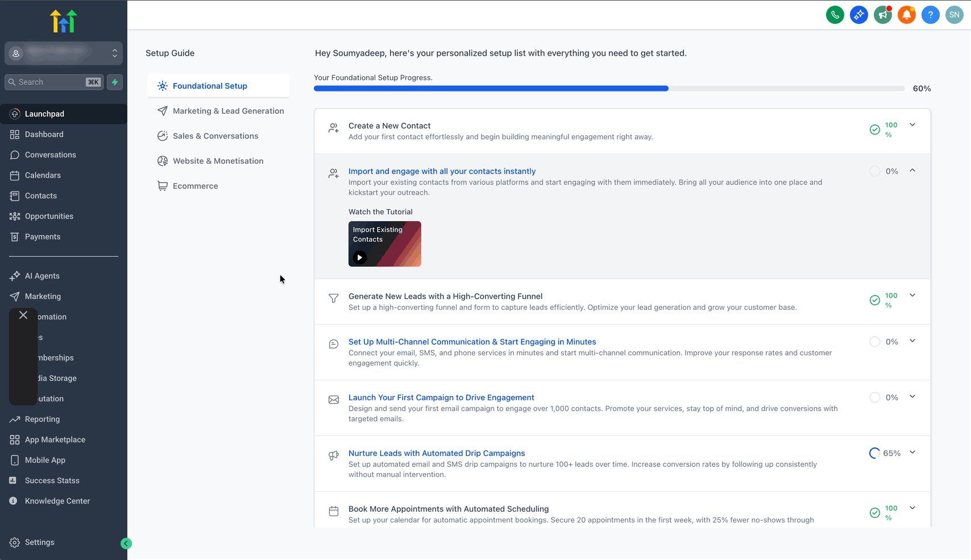Click Nurture Leads with Automated Drip link
The image size is (971, 560).
437,453
